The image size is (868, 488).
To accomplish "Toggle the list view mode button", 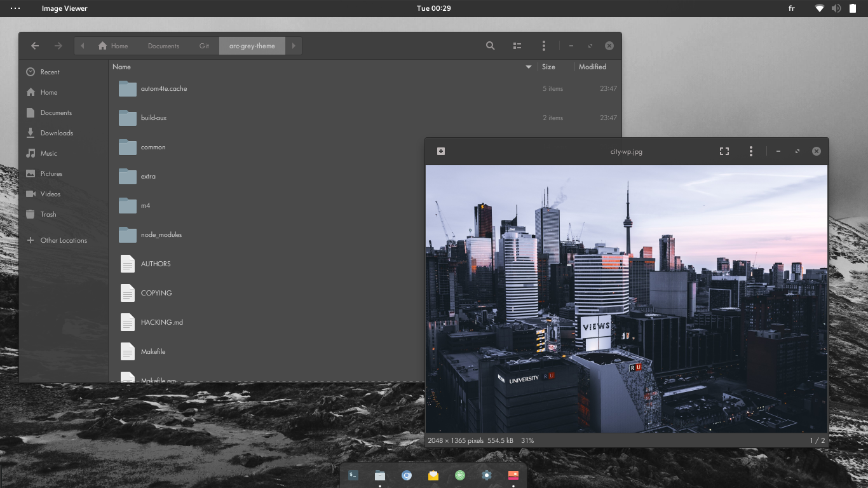I will click(517, 46).
